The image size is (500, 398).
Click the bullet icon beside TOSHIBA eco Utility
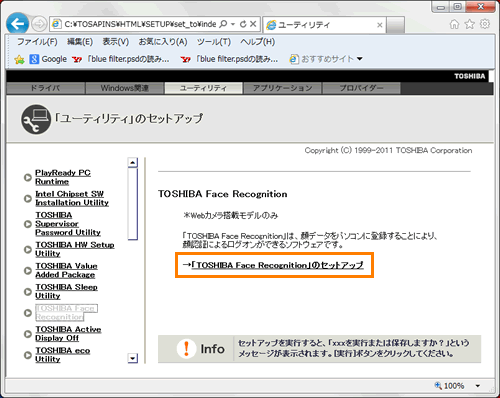28,355
